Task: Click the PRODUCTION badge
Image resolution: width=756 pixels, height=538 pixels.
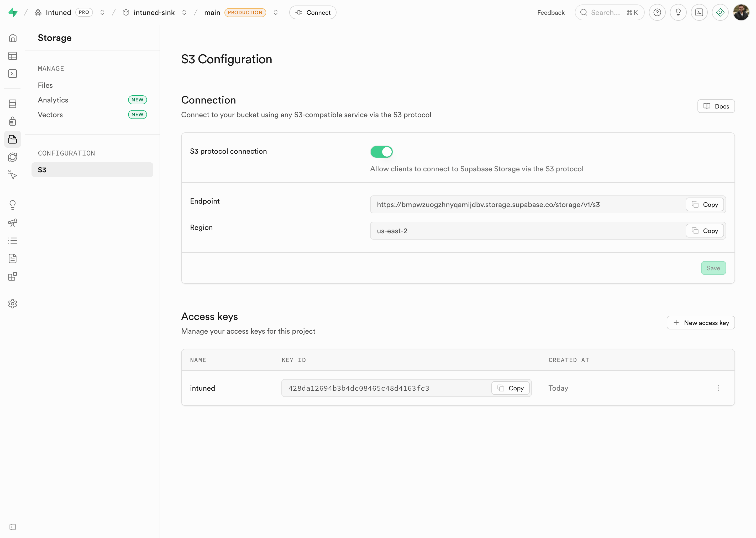Action: pos(245,13)
